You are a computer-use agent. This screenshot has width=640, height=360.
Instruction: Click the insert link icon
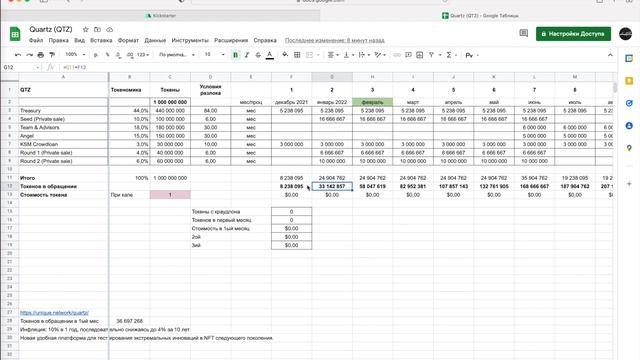(397, 55)
